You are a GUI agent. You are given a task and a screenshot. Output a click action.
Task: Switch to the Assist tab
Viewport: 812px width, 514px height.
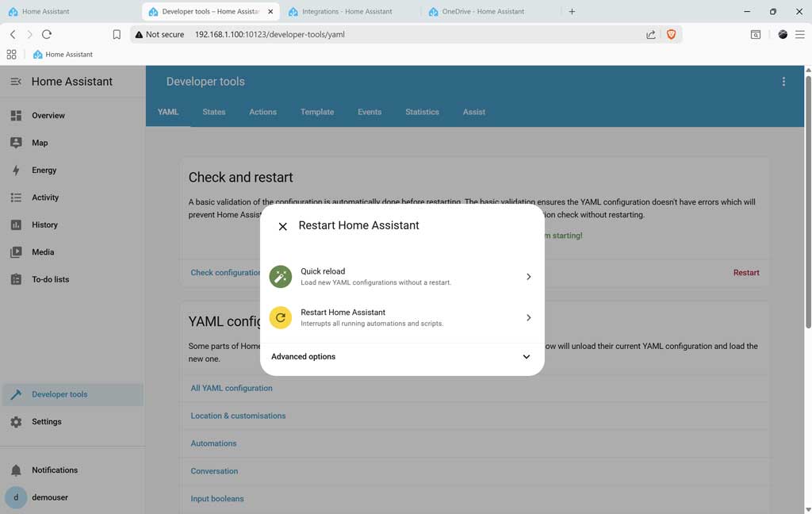474,112
